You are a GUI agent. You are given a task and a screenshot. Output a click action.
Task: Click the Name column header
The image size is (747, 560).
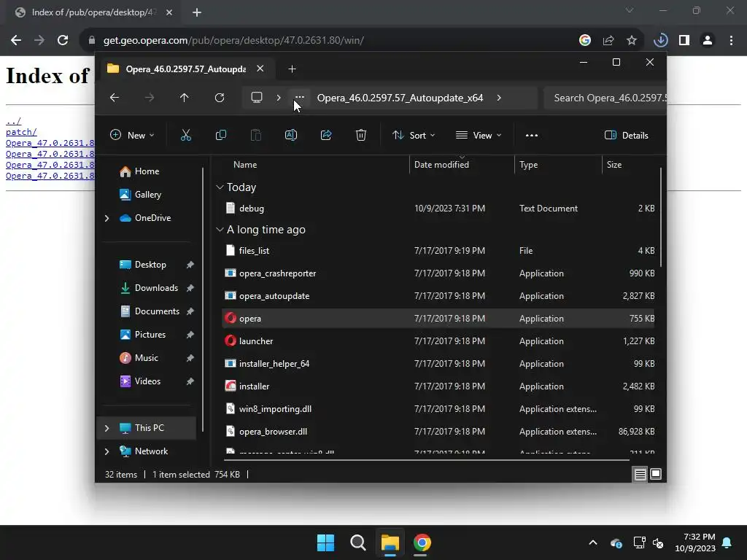(245, 165)
